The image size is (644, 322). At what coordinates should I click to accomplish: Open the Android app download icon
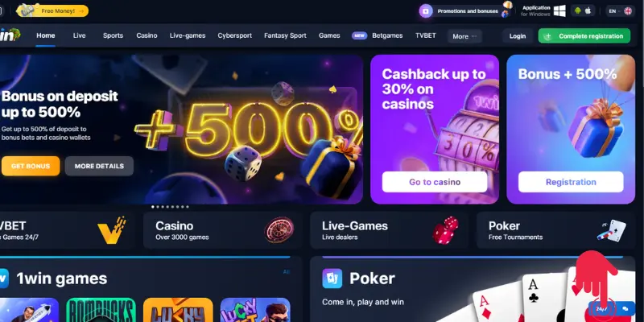(x=577, y=10)
